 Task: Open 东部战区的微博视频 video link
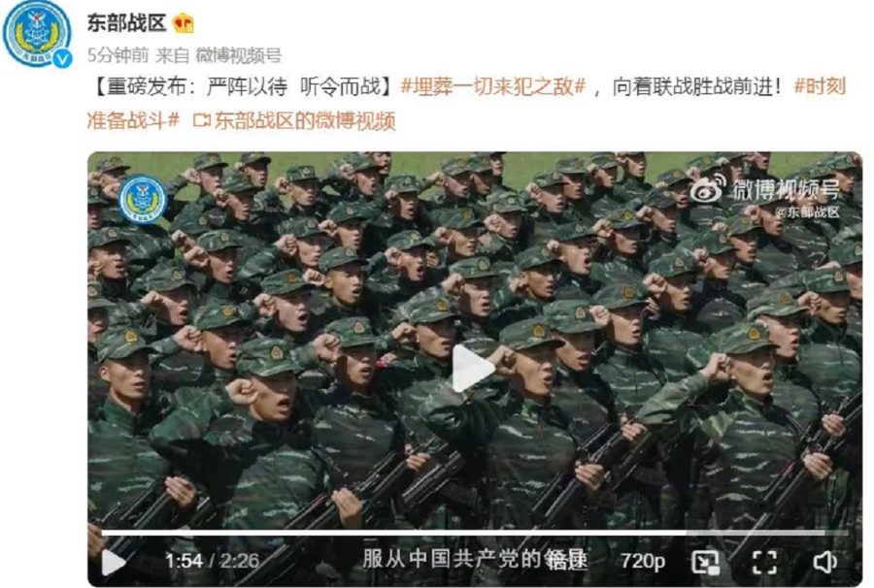pyautogui.click(x=305, y=120)
